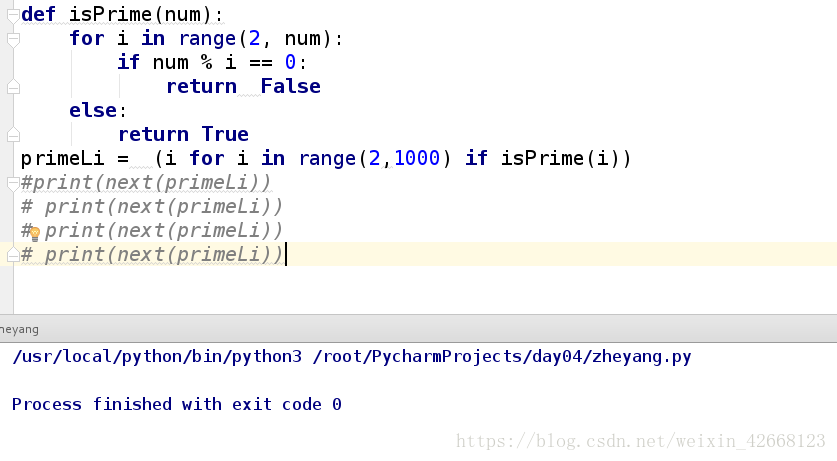This screenshot has width=837, height=461.
Task: Click 'for i in range(2, num):' line
Action: [x=206, y=38]
